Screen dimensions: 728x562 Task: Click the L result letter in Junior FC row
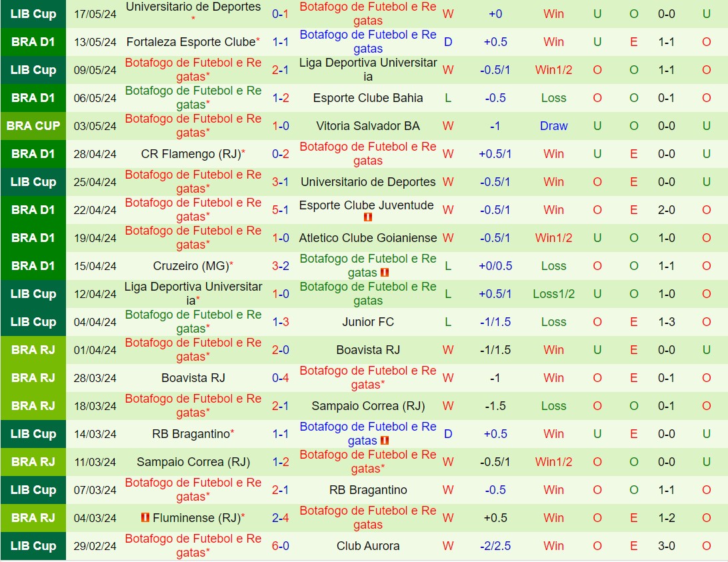448,322
